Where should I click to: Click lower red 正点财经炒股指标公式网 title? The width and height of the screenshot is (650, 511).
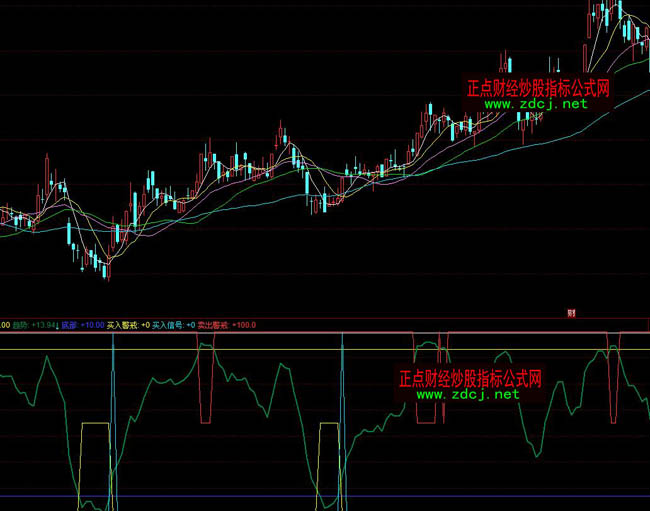(x=469, y=379)
